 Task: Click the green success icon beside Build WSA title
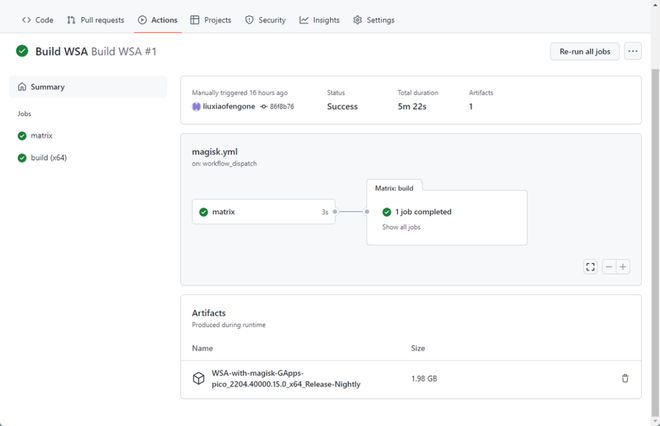[x=22, y=51]
